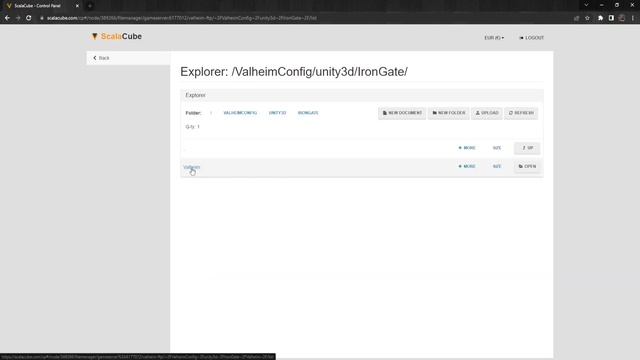Bookmark this page with the star icon

tap(587, 18)
